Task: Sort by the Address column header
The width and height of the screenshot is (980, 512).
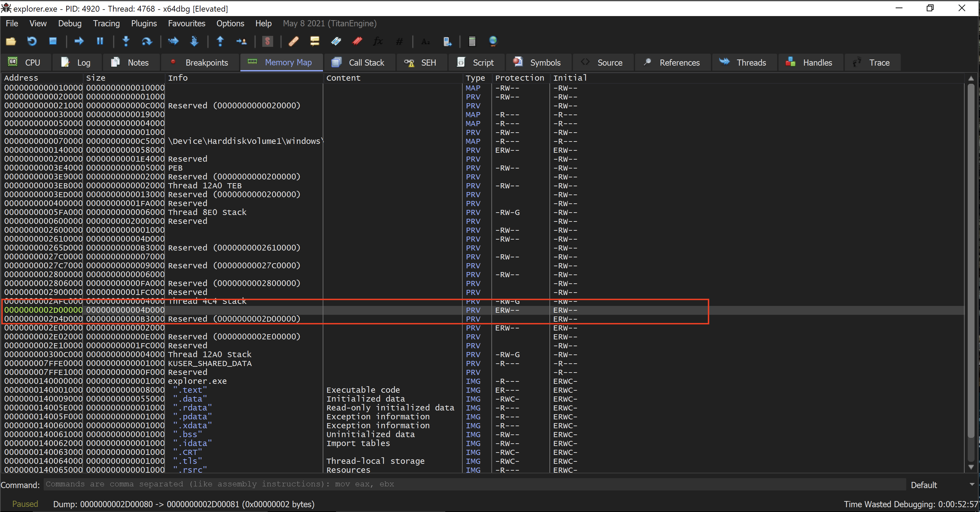Action: [x=42, y=78]
